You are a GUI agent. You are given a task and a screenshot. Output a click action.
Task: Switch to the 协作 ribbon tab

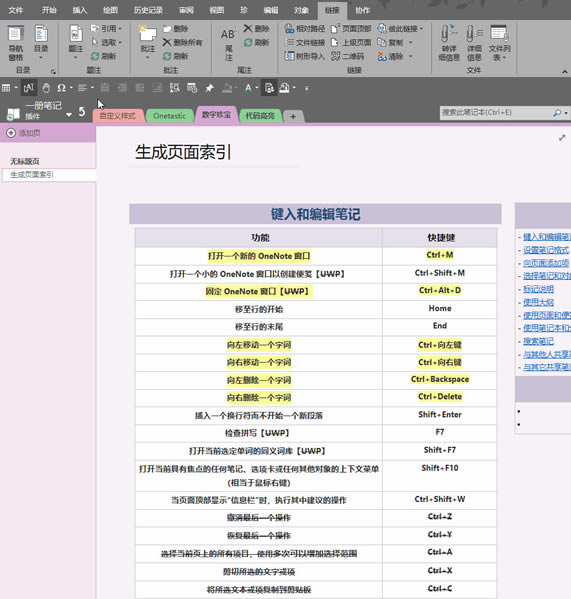point(362,10)
